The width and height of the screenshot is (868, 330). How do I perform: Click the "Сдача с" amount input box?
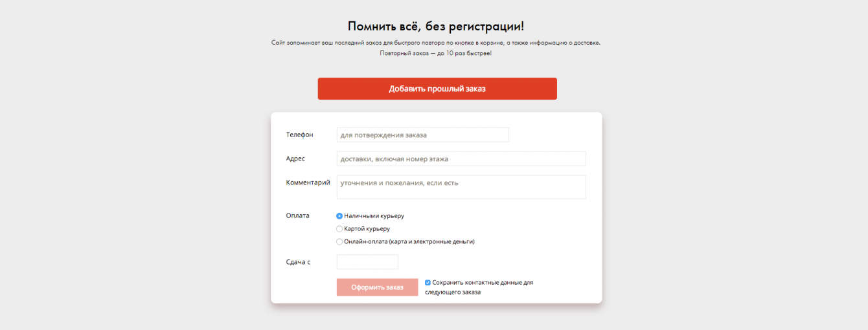pos(367,262)
